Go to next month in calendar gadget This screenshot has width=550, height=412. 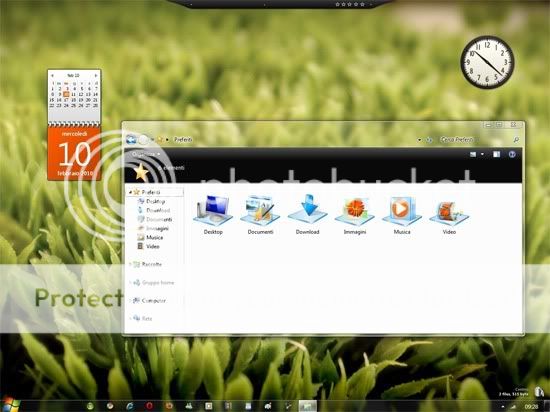(x=95, y=75)
